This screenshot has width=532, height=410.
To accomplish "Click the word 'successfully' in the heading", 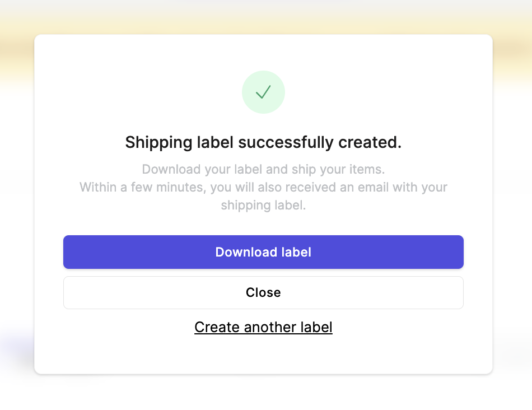I will (286, 142).
